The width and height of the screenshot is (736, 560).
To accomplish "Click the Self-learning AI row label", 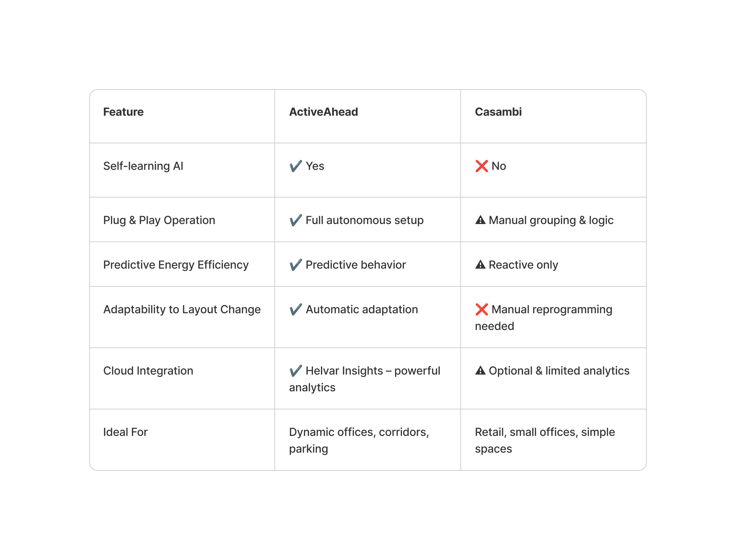I will pos(143,166).
